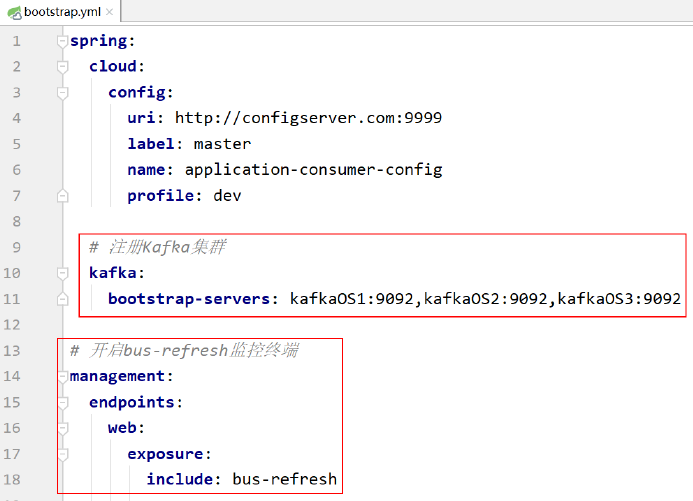This screenshot has height=501, width=693.
Task: Place cursor on include bus-refresh value
Action: pyautogui.click(x=284, y=480)
